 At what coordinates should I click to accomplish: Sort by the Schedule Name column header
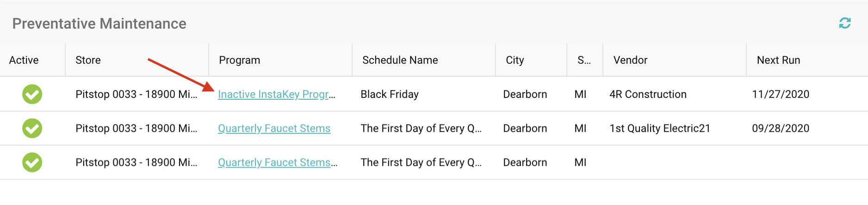click(400, 60)
